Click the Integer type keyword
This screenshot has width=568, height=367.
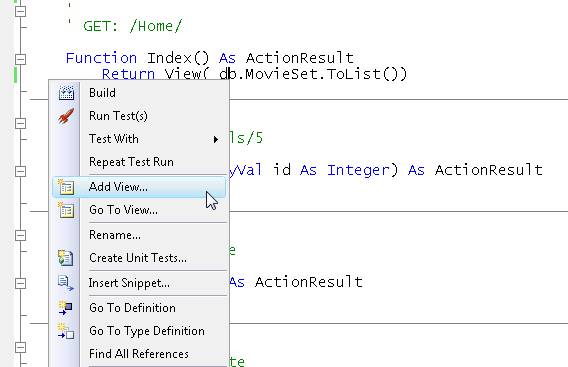pos(358,170)
